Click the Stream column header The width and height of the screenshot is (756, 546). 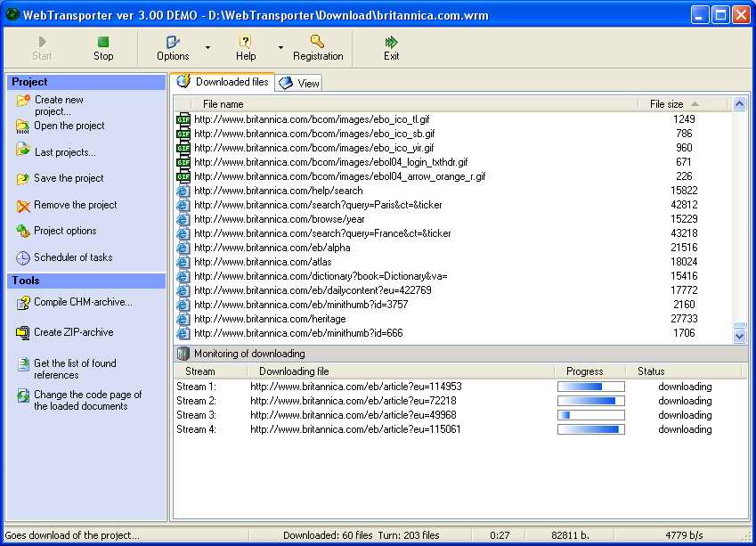click(210, 371)
